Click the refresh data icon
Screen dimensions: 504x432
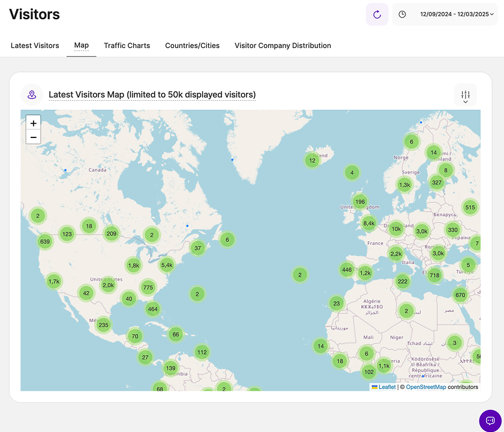pyautogui.click(x=377, y=14)
